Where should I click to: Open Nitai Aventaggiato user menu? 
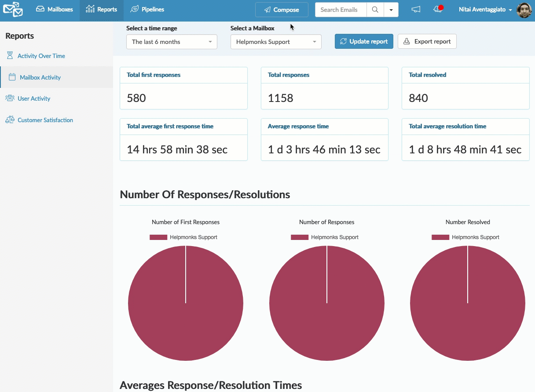[485, 9]
